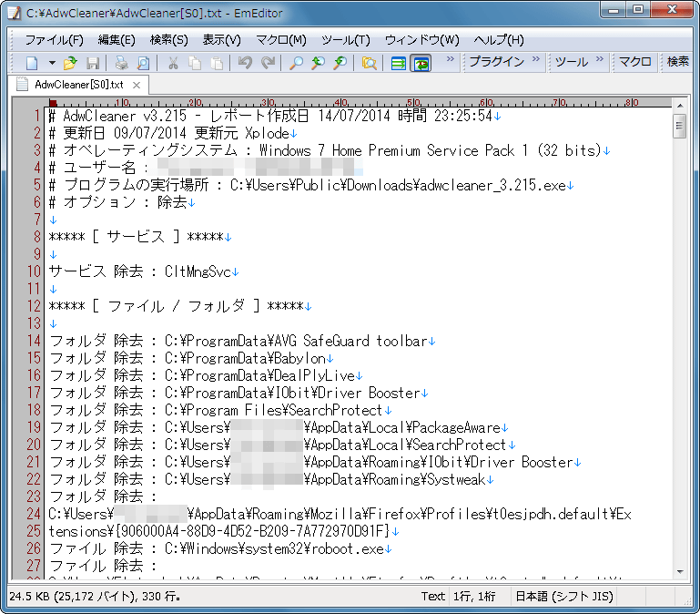Image resolution: width=700 pixels, height=614 pixels.
Task: Open the 検索(S) menu
Action: click(168, 40)
